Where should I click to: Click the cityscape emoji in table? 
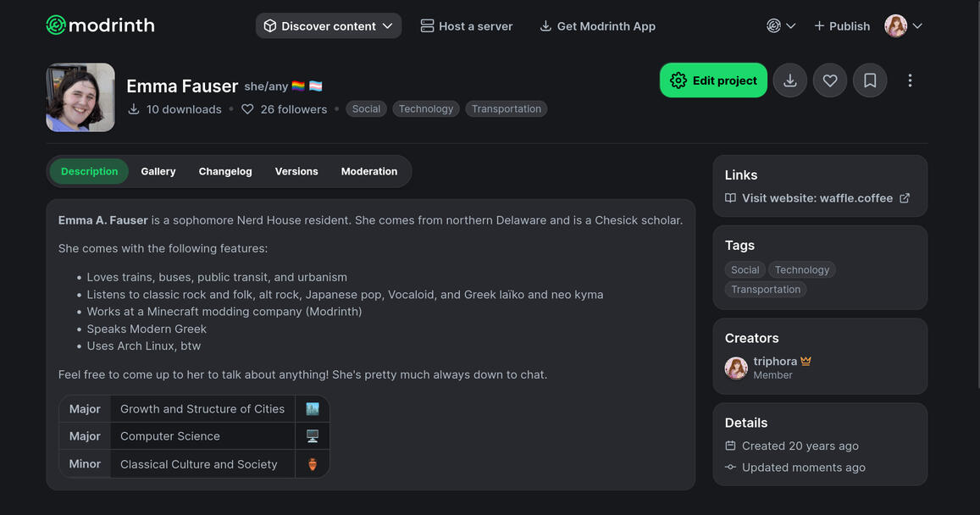313,409
